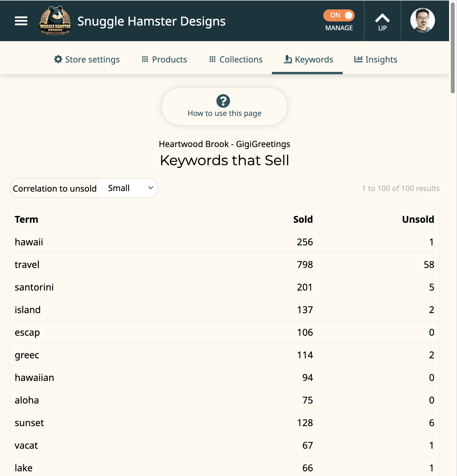
Task: Open the hamburger navigation menu
Action: (21, 21)
